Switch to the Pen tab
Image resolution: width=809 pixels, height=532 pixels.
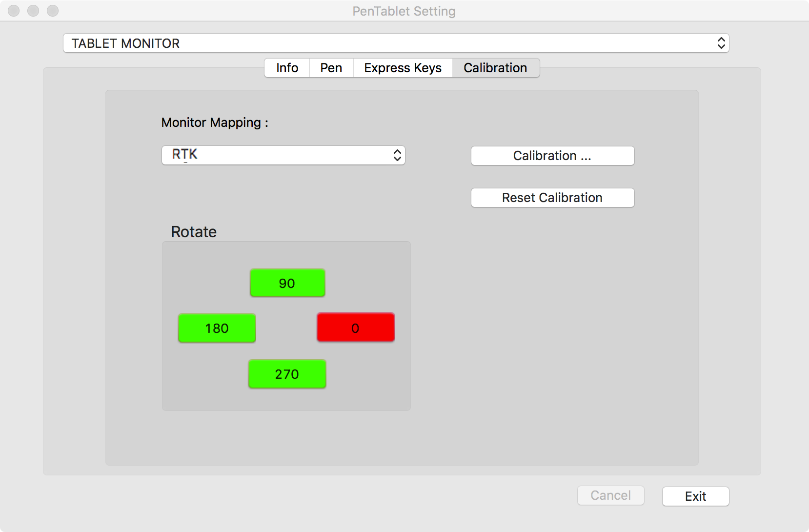331,68
